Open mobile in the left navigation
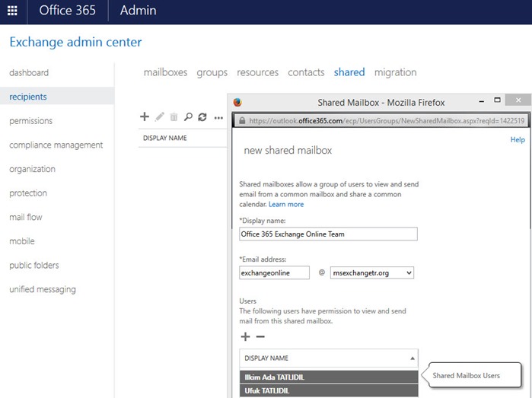 22,241
